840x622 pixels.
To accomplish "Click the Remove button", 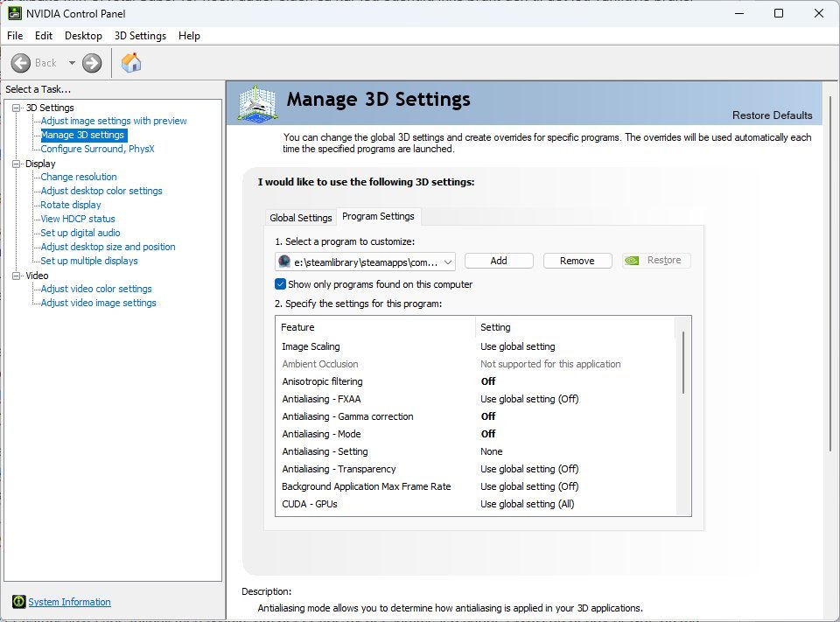I will (577, 261).
